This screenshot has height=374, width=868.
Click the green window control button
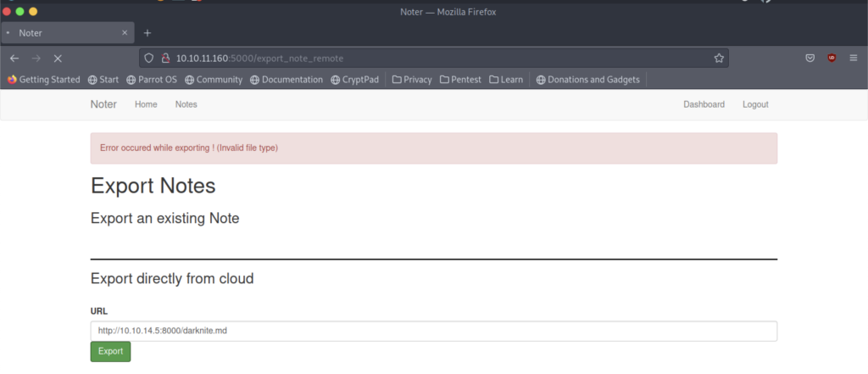tap(20, 12)
